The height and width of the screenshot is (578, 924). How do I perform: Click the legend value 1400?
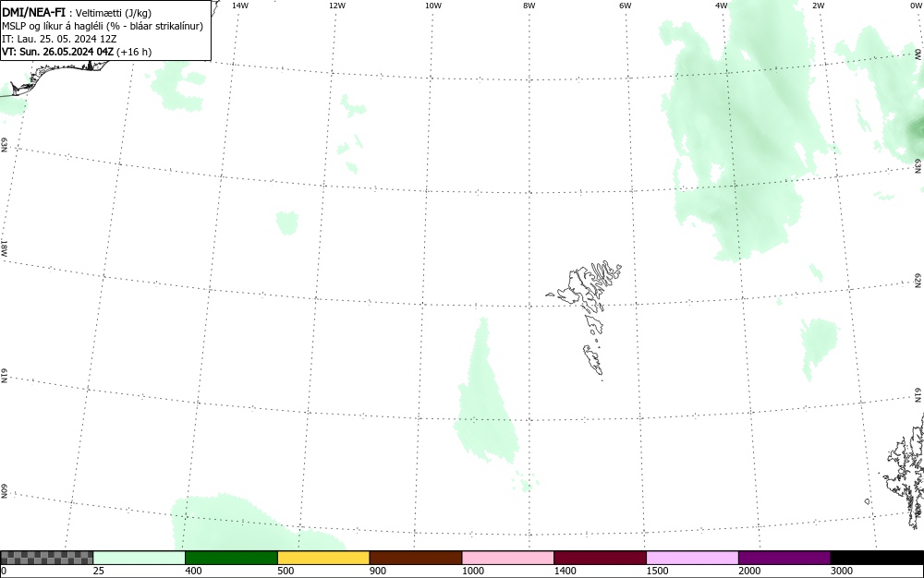(565, 571)
